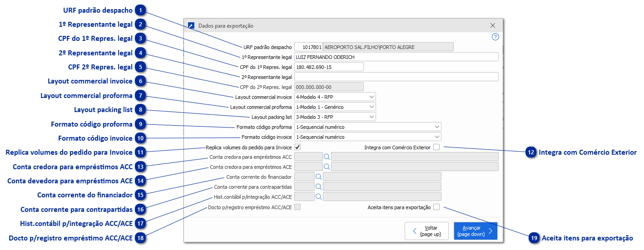Click the help question mark icon
This screenshot has height=250, width=644.
[495, 37]
